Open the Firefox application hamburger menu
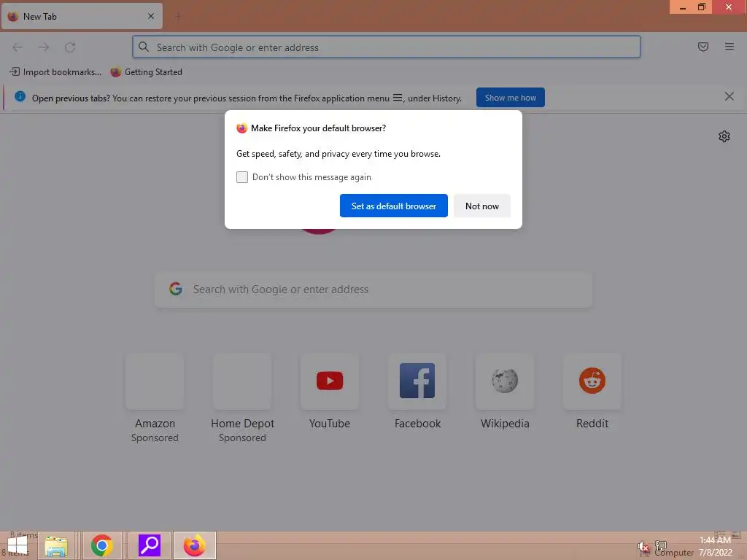This screenshot has height=560, width=747. tap(729, 47)
